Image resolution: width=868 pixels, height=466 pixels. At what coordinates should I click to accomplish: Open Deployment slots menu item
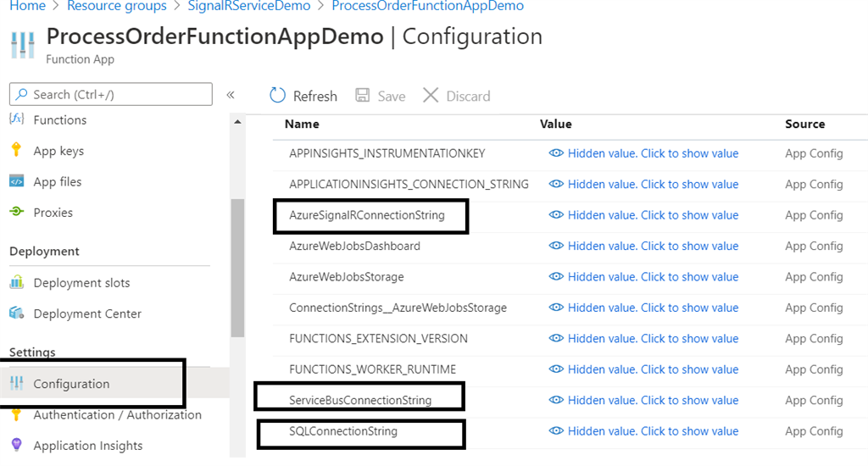[x=81, y=283]
